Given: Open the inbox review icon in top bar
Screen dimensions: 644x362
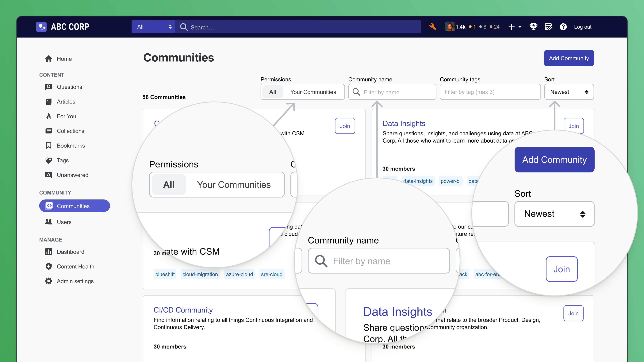Looking at the screenshot, I should (548, 27).
